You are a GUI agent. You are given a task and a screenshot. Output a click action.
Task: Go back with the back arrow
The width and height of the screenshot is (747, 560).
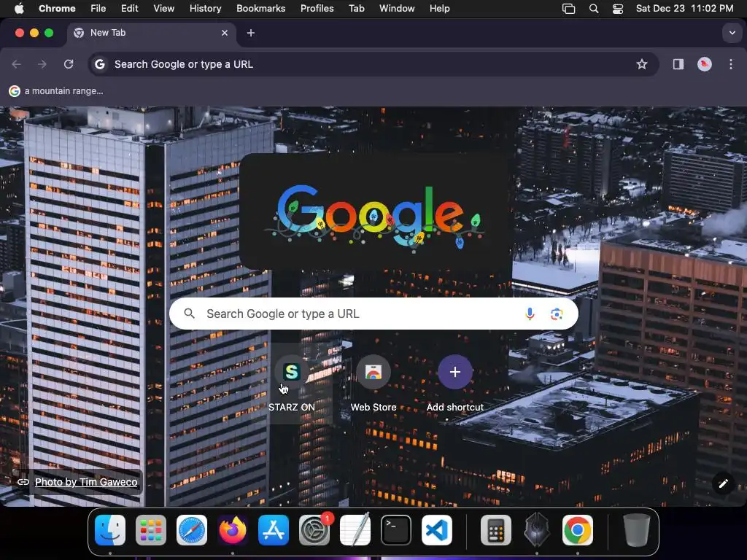pos(17,64)
